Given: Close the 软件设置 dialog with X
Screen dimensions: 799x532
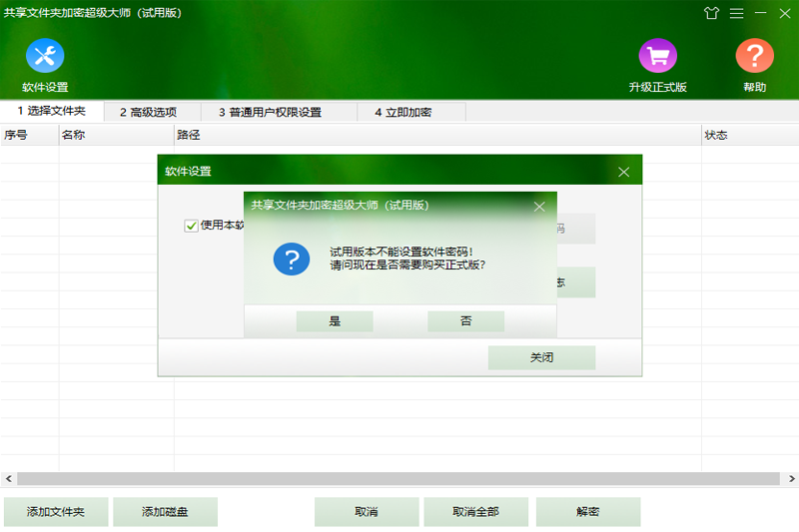Looking at the screenshot, I should 624,172.
